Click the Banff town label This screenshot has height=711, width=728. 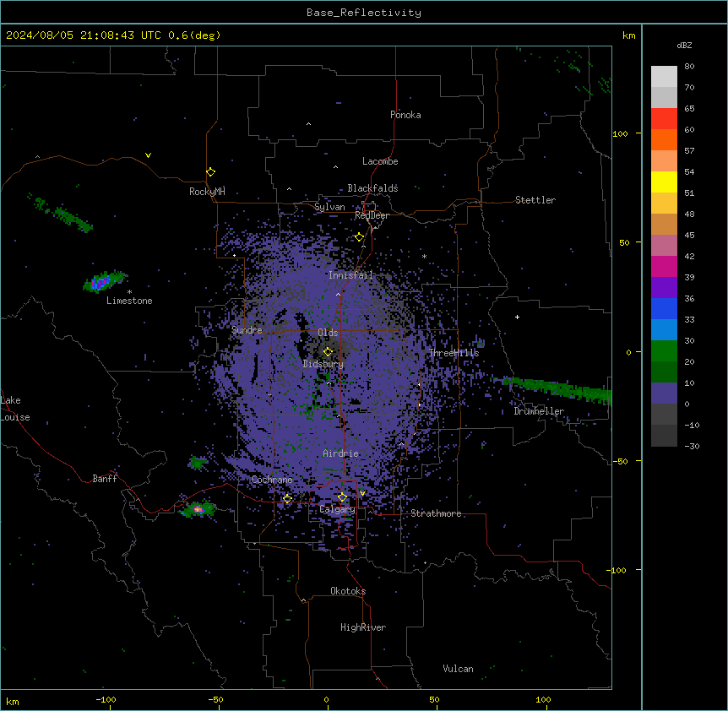pyautogui.click(x=105, y=479)
